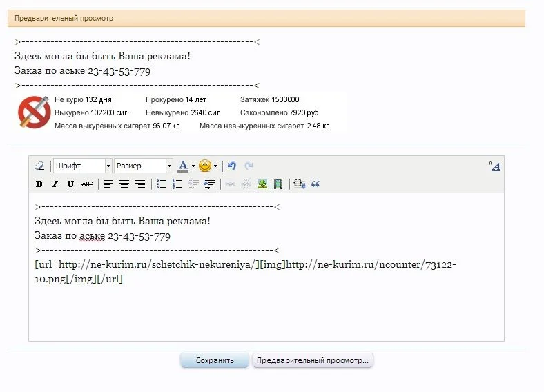Open the Шрифт font dropdown
The height and width of the screenshot is (392, 544).
pyautogui.click(x=83, y=166)
